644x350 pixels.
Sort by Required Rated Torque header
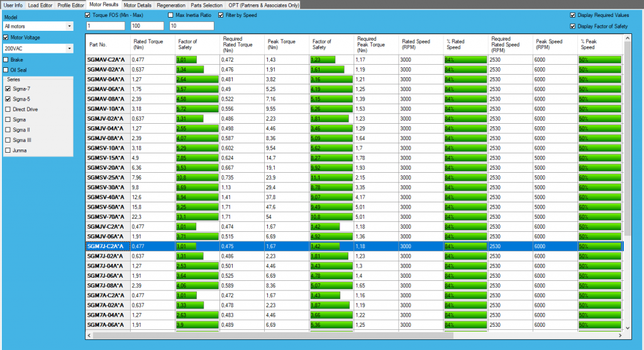[242, 45]
